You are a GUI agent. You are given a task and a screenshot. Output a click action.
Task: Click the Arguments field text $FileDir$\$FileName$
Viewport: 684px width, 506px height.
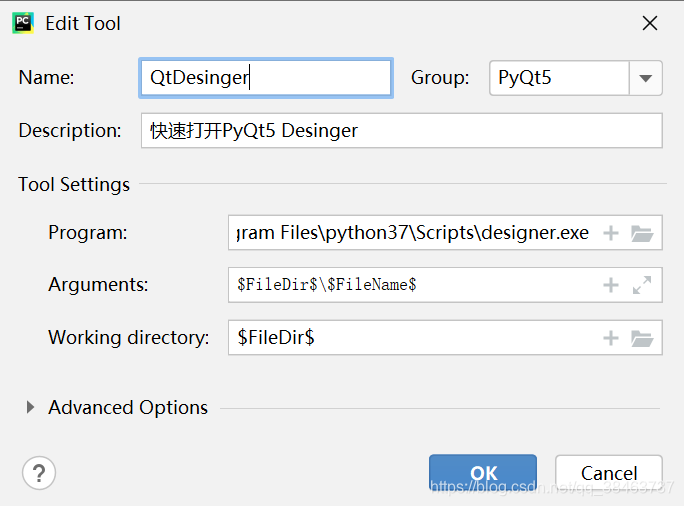click(x=327, y=285)
